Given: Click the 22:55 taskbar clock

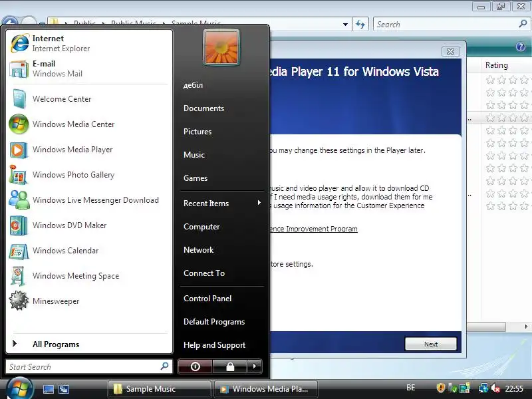Looking at the screenshot, I should [514, 388].
